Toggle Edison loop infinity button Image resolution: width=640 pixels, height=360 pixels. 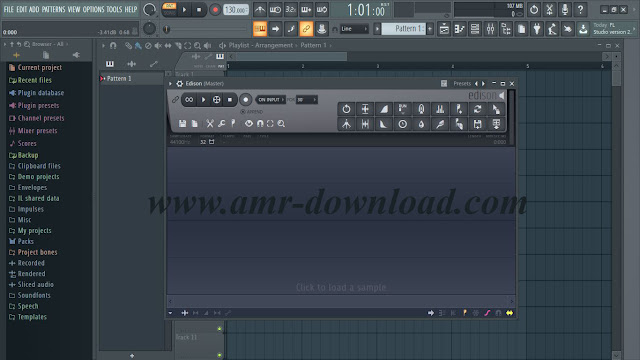click(189, 100)
